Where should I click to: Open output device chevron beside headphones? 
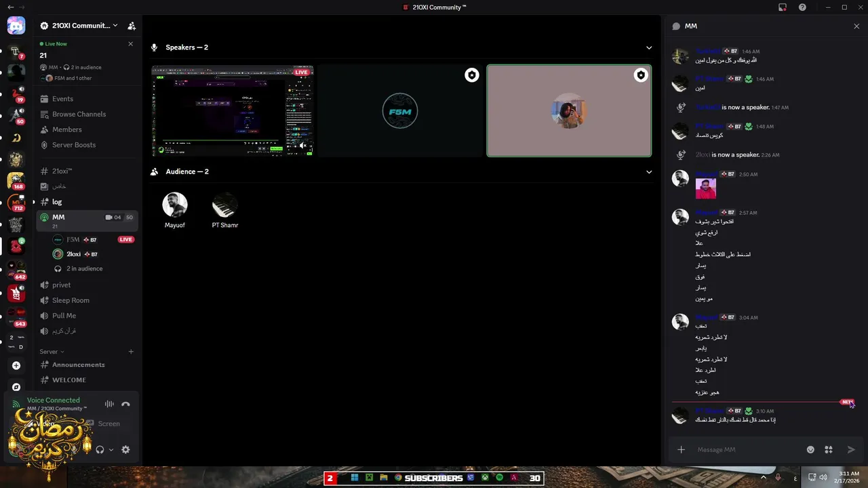click(x=111, y=449)
